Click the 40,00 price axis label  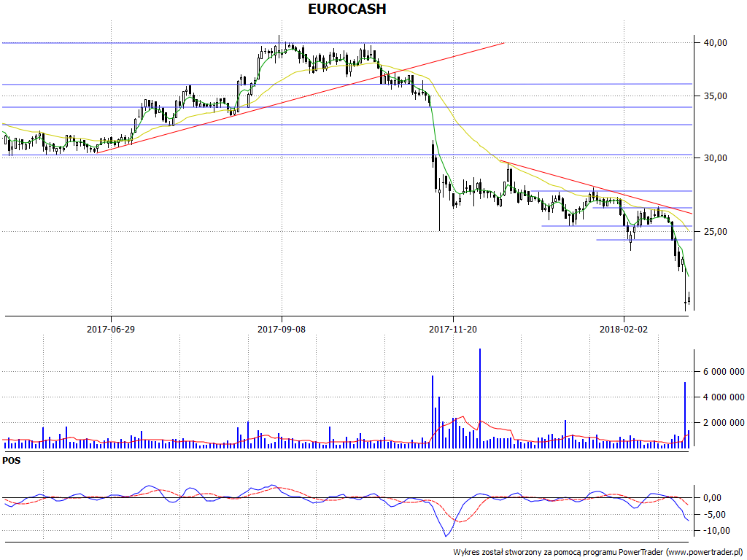point(716,43)
